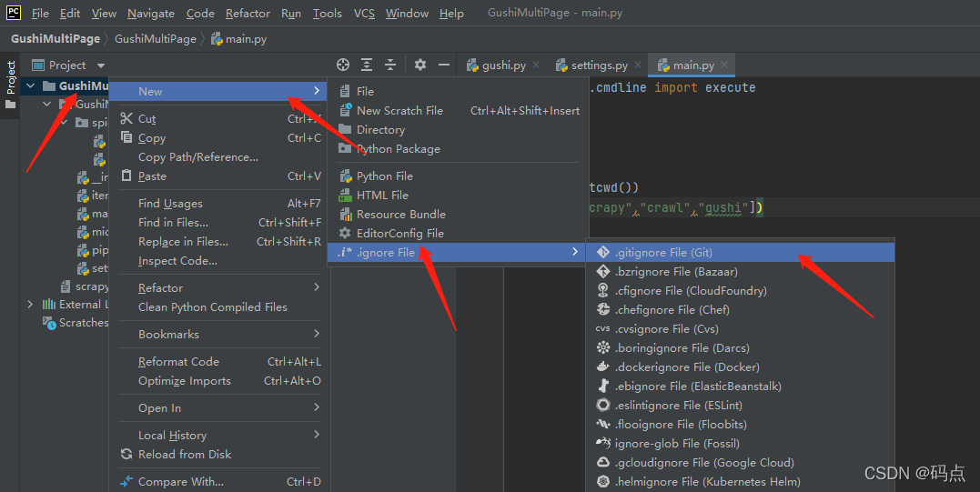
Task: Open the VCS menu
Action: [x=364, y=13]
